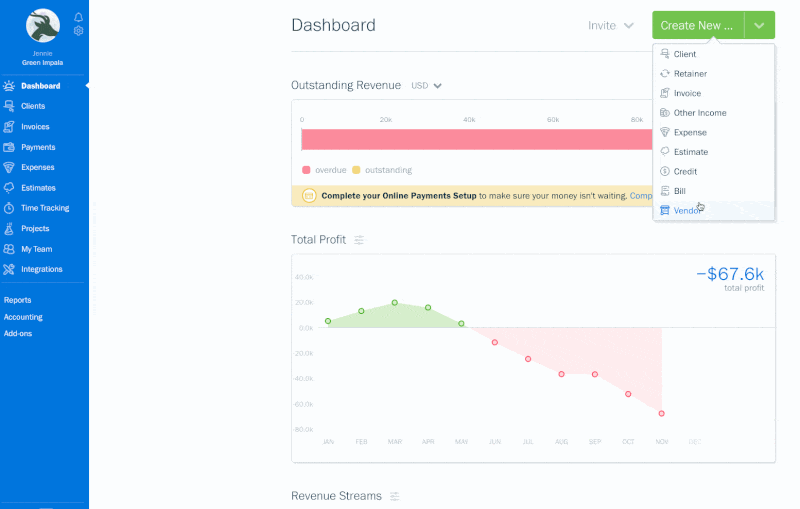Screen dimensions: 800x509
Task: Click the My Team sidebar icon
Action: (9, 249)
